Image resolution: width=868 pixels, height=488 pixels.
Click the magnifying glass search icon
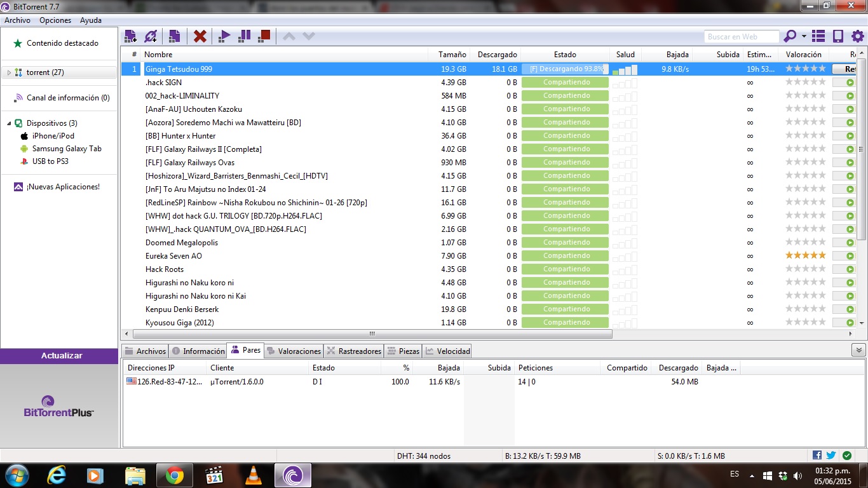coord(790,36)
